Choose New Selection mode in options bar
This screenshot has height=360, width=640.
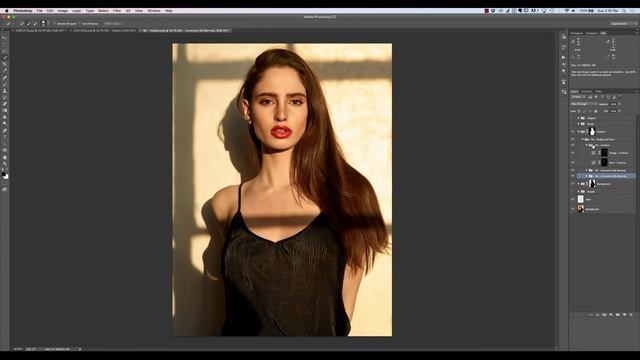(22, 24)
